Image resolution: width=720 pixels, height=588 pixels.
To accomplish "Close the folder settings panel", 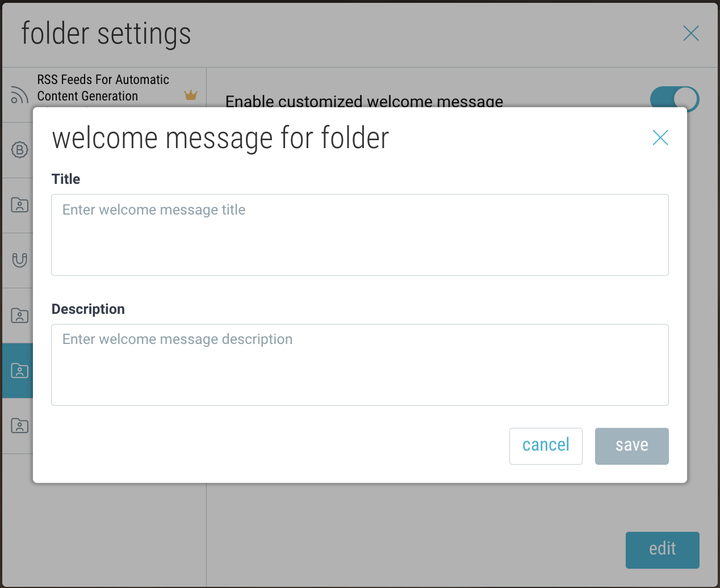I will click(x=690, y=33).
